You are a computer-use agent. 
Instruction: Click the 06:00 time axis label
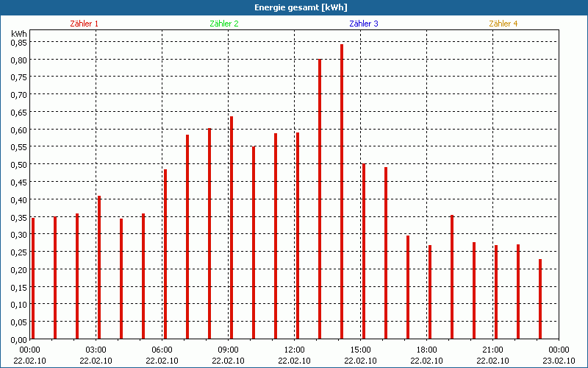pyautogui.click(x=162, y=350)
